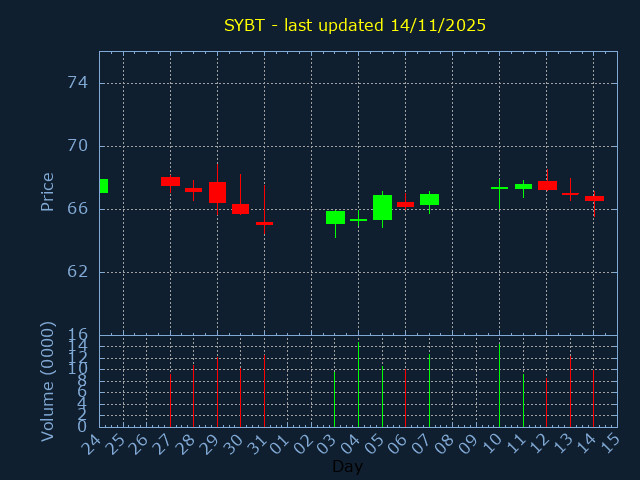Click the red candlestick for day 28

[193, 190]
